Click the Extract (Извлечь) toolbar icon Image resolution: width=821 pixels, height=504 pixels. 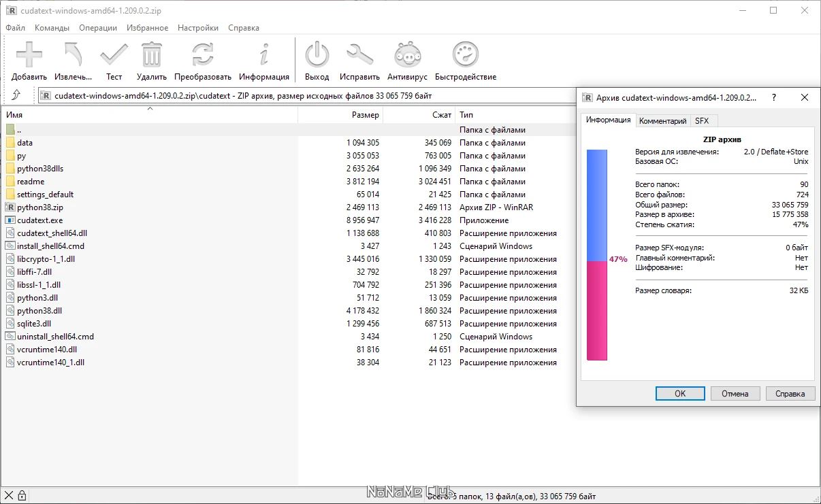[73, 55]
